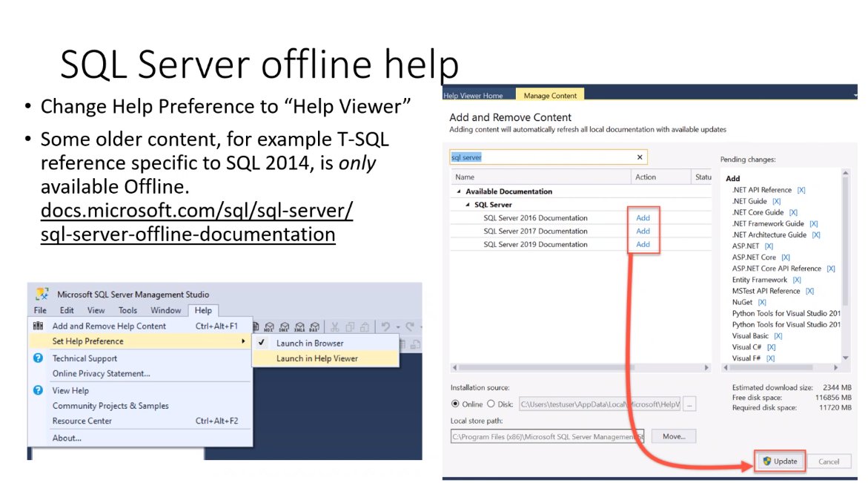Viewport: 868px width, 483px height.
Task: Remove .NET Guide from pending changes
Action: pos(777,201)
